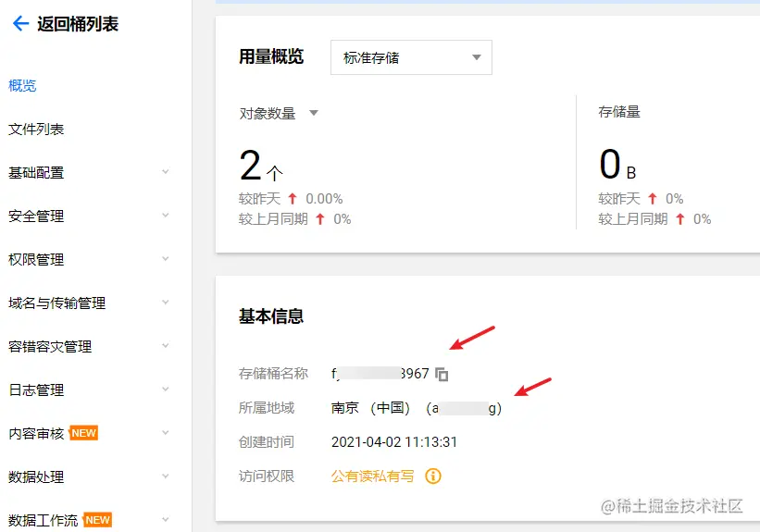The image size is (760, 532).
Task: Click the back arrow icon to bucket list
Action: pyautogui.click(x=20, y=23)
